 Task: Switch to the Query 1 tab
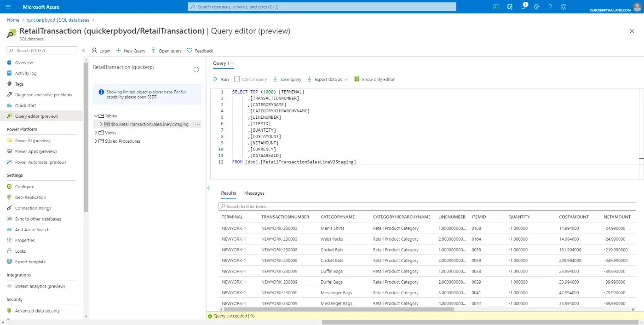coord(221,63)
